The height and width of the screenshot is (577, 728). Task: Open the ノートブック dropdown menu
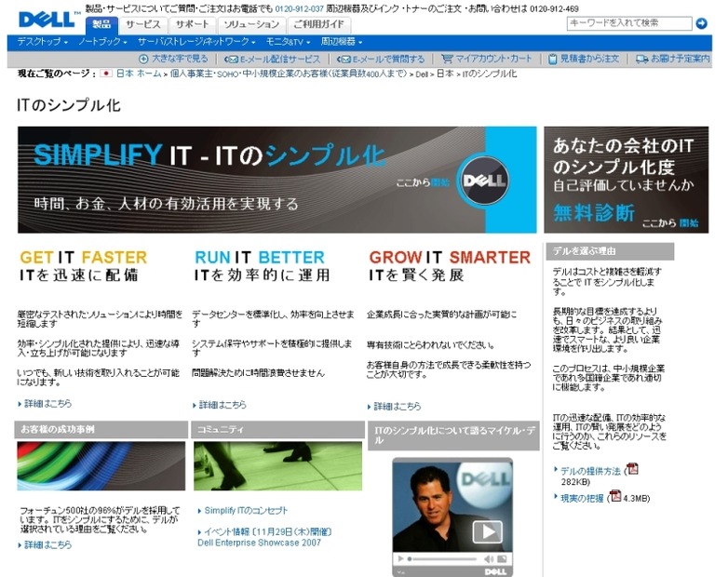[x=102, y=42]
